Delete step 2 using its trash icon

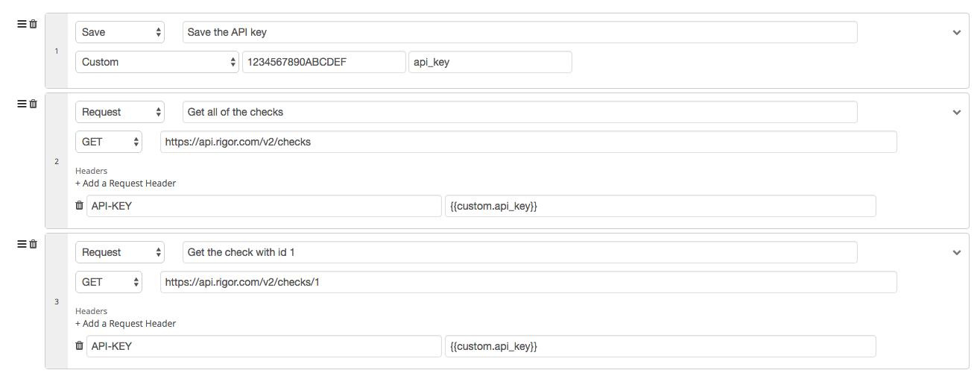pyautogui.click(x=33, y=104)
